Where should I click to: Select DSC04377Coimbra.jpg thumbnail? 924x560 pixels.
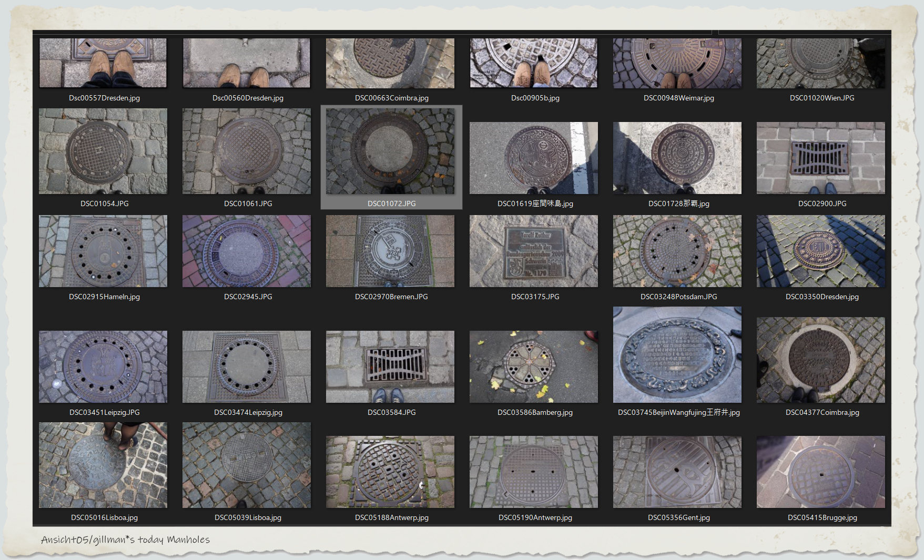(821, 360)
